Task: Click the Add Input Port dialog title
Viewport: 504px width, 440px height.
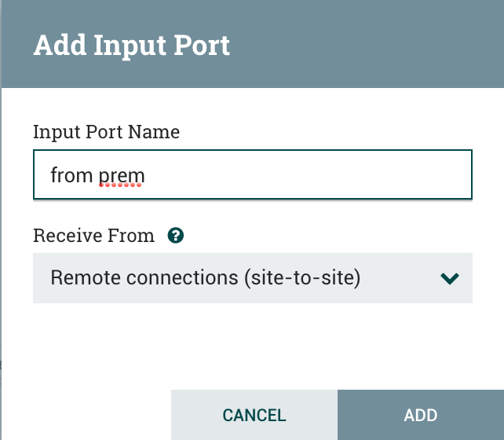Action: point(131,45)
